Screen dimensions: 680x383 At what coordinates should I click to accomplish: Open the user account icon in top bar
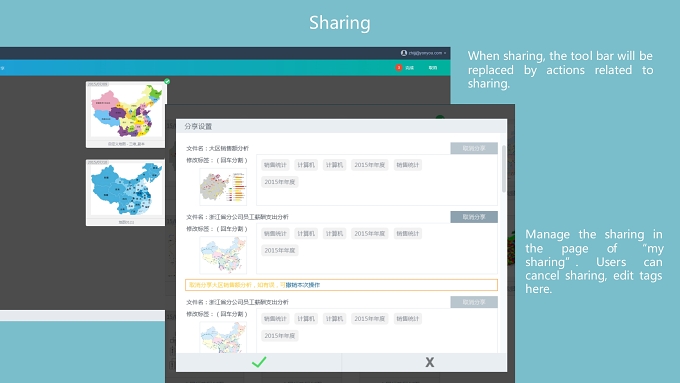[403, 53]
